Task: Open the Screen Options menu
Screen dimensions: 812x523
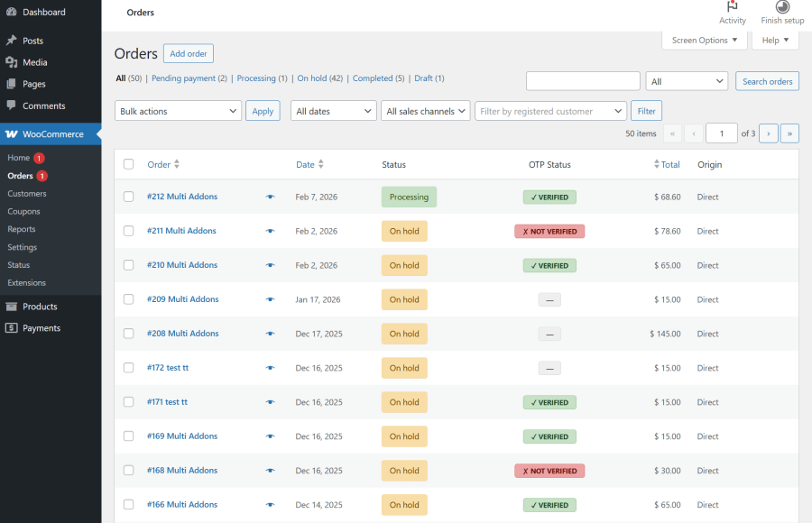Action: tap(705, 40)
